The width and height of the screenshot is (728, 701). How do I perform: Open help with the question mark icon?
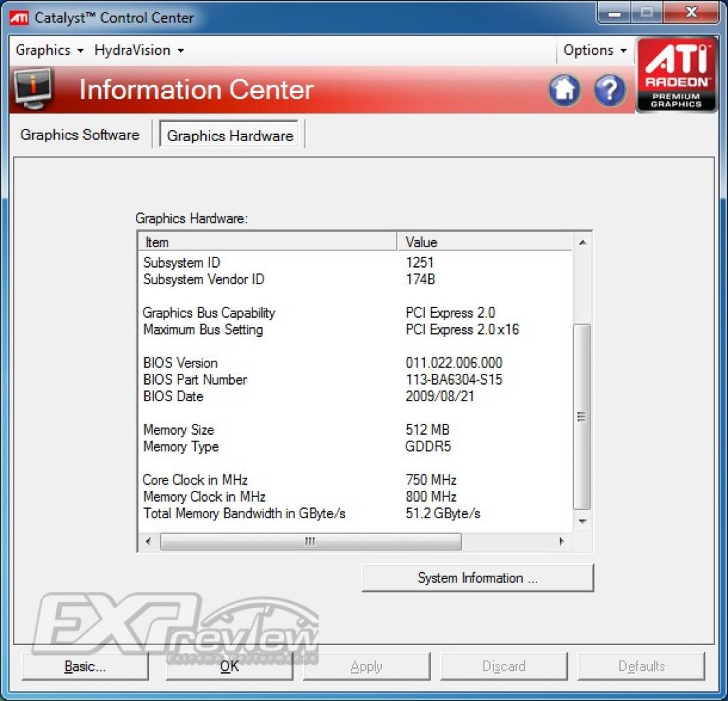609,90
